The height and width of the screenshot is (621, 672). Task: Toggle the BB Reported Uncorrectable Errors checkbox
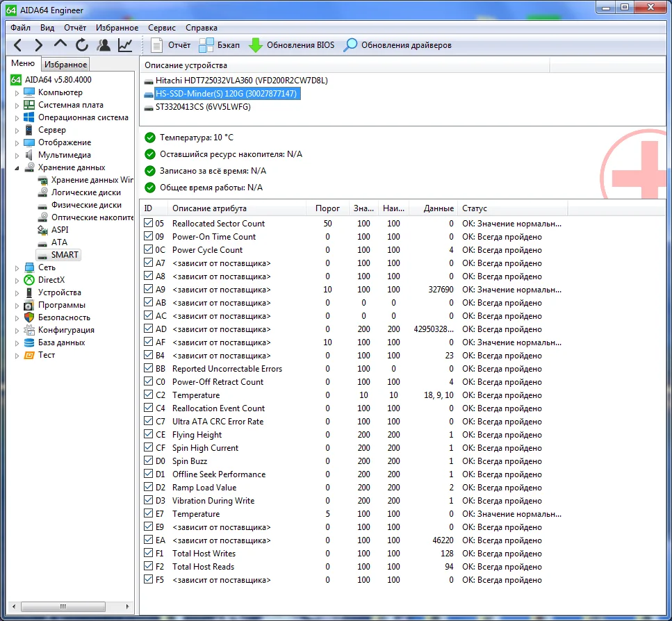pos(148,368)
